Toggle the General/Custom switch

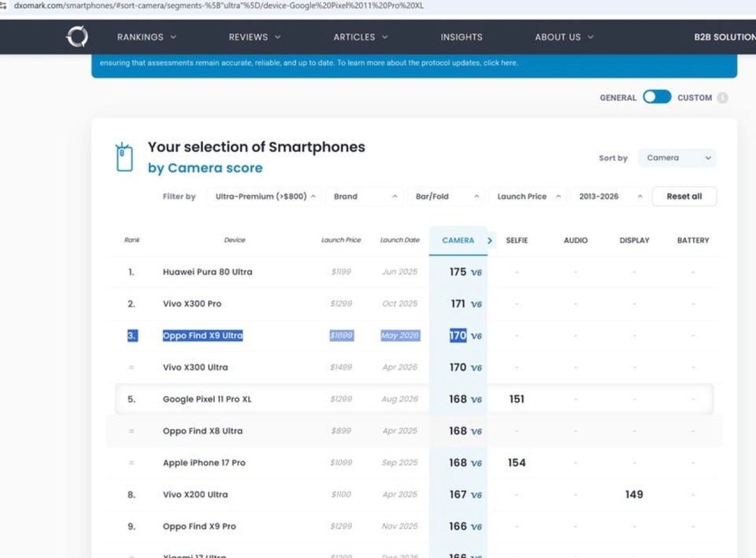[x=657, y=97]
